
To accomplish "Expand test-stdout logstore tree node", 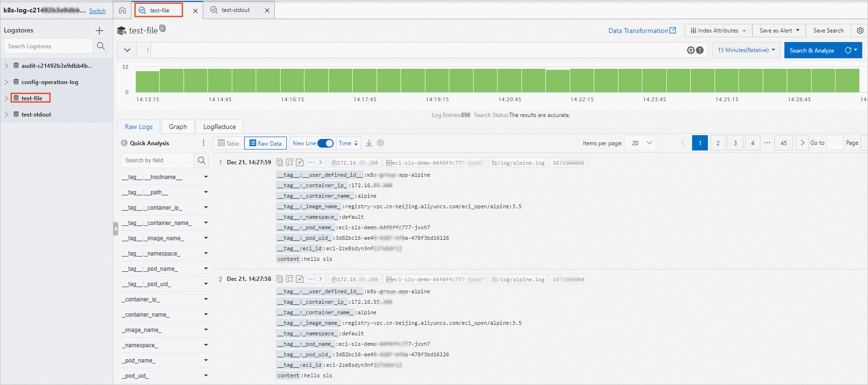I will [x=6, y=114].
